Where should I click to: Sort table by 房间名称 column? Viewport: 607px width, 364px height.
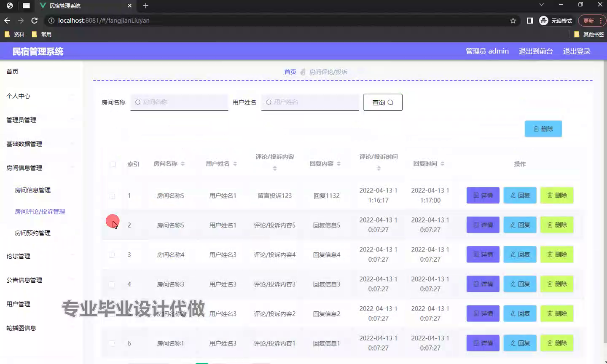tap(183, 163)
